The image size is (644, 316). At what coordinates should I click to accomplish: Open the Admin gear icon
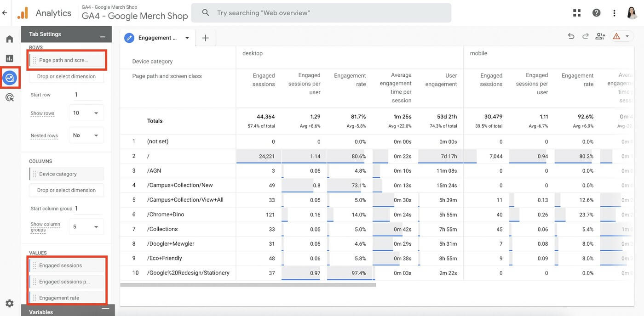click(x=8, y=303)
